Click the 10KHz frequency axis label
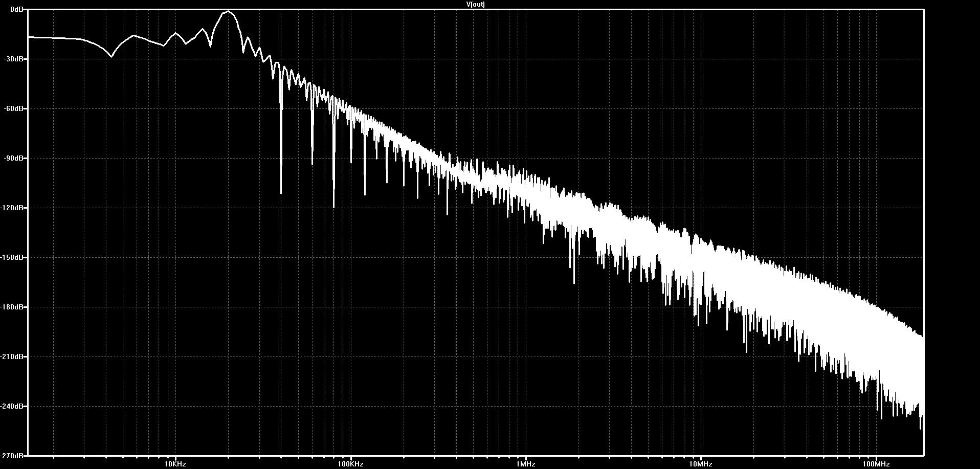980x469 pixels. click(175, 464)
